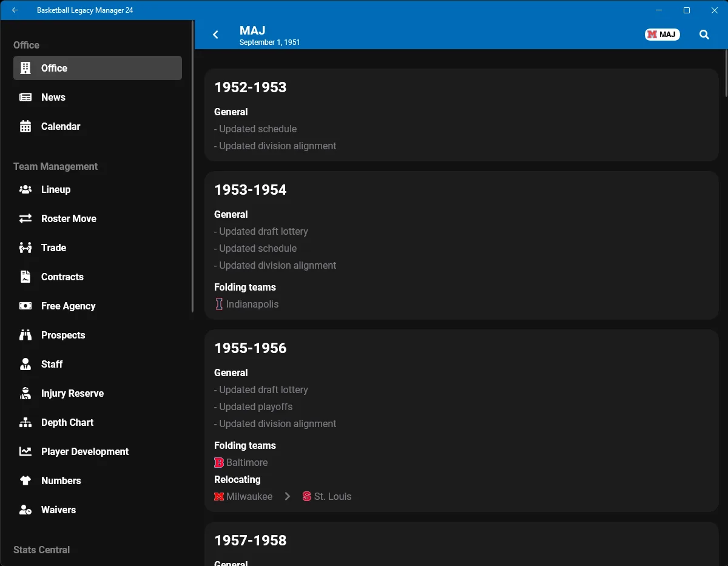
Task: Click the 1955-1956 season heading
Action: 251,348
